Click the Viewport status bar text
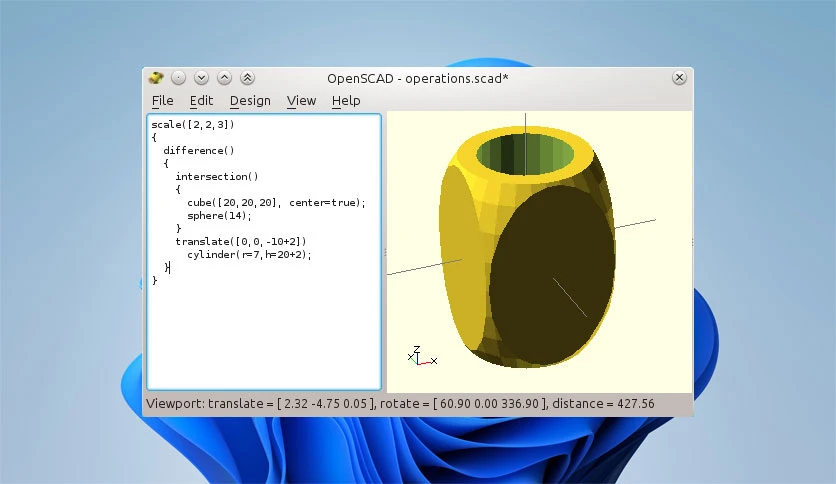Screen dimensions: 836x484 [400, 404]
